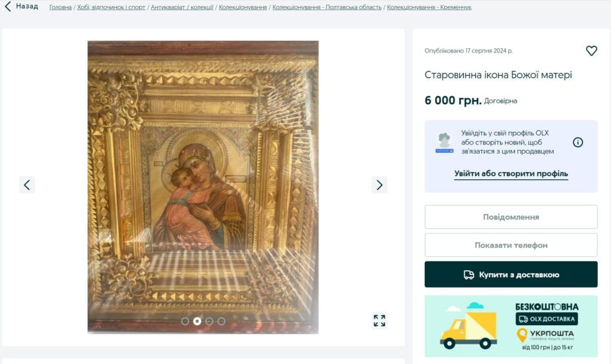Open fullscreen view of icon photo
Screen dimensions: 611x364
(379, 320)
